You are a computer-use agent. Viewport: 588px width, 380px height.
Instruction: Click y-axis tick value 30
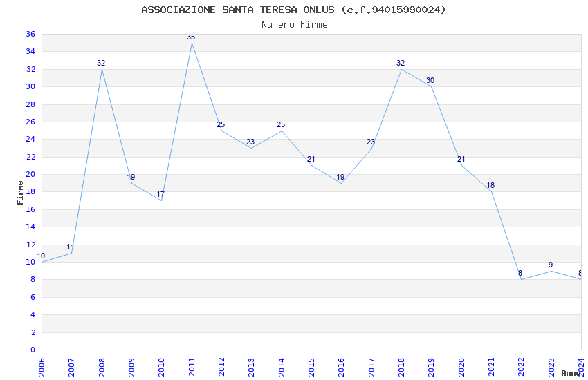pyautogui.click(x=30, y=86)
